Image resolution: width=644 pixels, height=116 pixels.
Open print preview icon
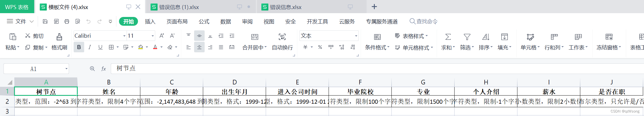[77, 21]
